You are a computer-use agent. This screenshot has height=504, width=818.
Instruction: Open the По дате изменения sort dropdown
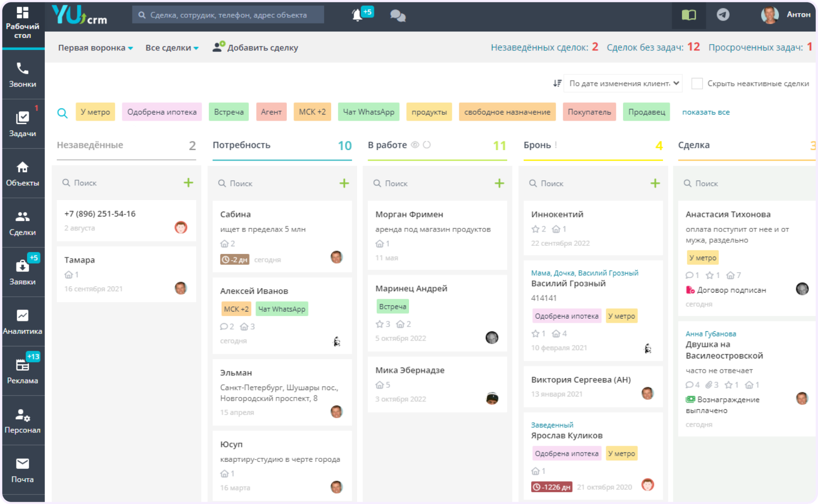(622, 83)
